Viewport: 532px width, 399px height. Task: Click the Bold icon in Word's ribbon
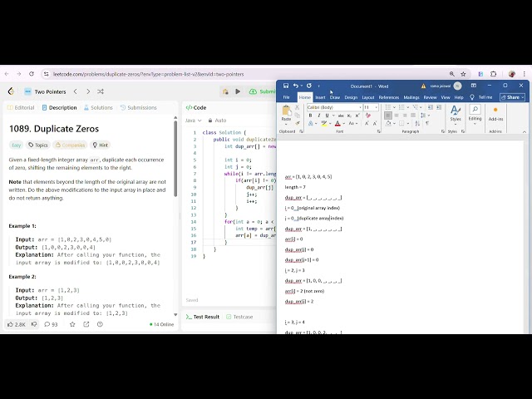coord(310,116)
